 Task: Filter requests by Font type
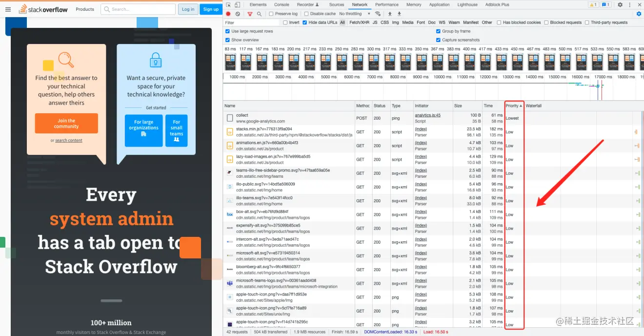point(421,22)
